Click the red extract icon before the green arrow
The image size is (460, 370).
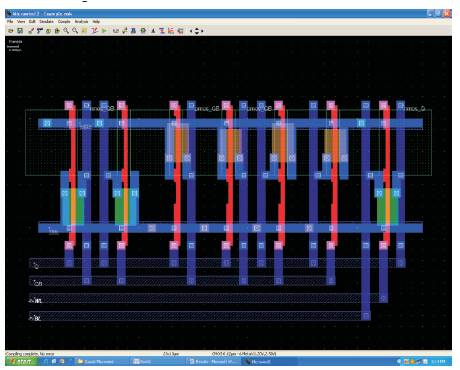click(95, 31)
